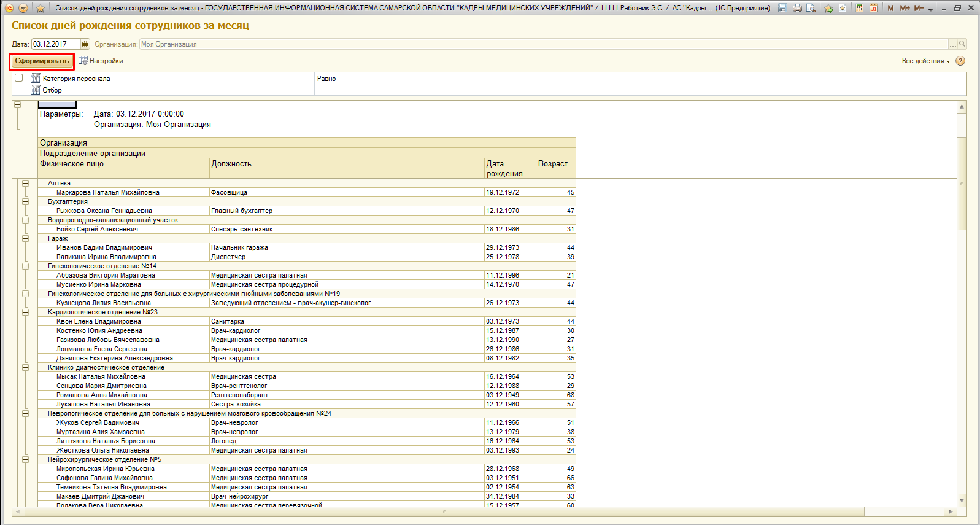
Task: Tick the Категория персонала filter checkbox
Action: pos(18,78)
